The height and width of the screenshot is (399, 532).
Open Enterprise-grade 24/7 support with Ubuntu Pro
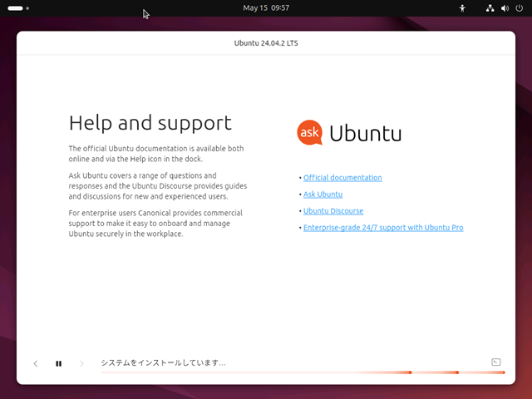[x=383, y=227]
